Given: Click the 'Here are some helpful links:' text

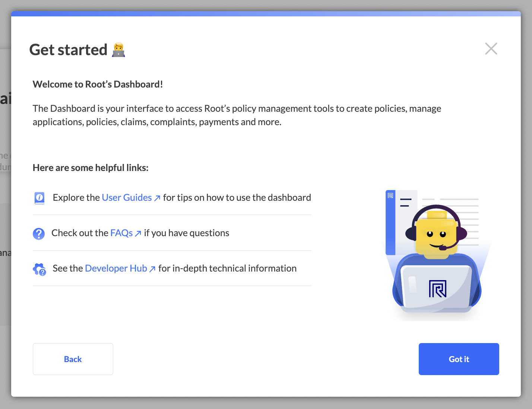Looking at the screenshot, I should pyautogui.click(x=91, y=168).
